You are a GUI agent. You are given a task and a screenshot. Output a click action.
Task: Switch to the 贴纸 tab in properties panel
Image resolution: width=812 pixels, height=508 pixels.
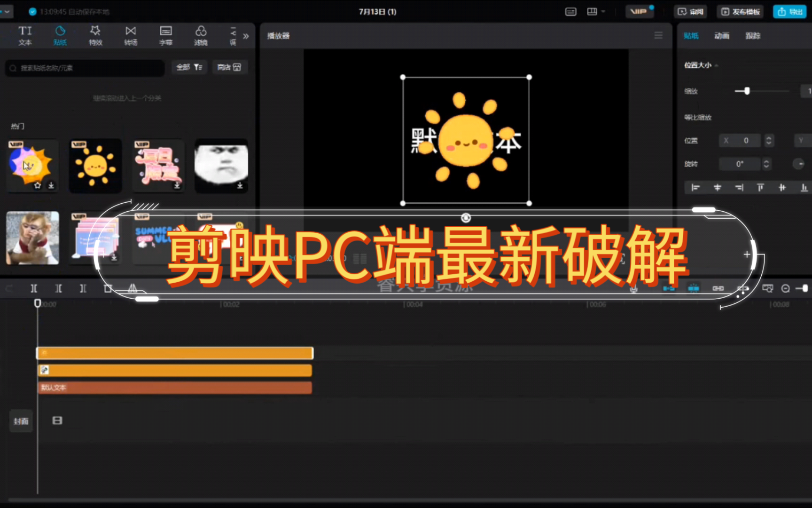[x=691, y=36]
